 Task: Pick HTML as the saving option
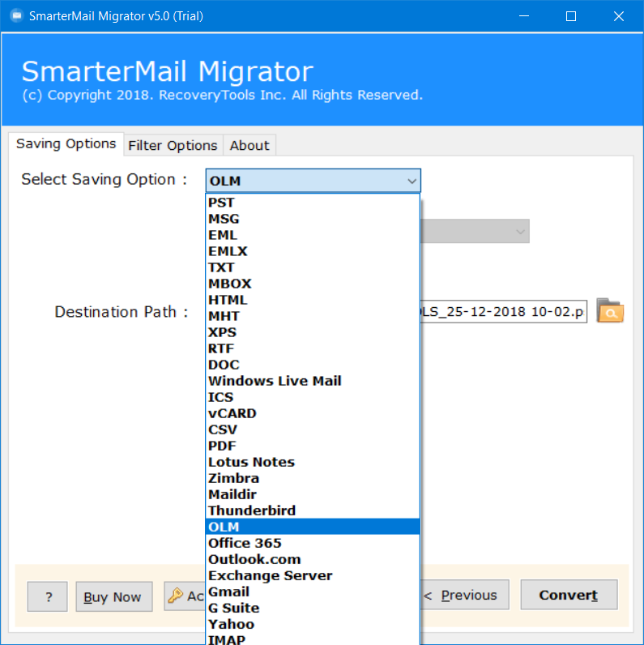coord(313,300)
